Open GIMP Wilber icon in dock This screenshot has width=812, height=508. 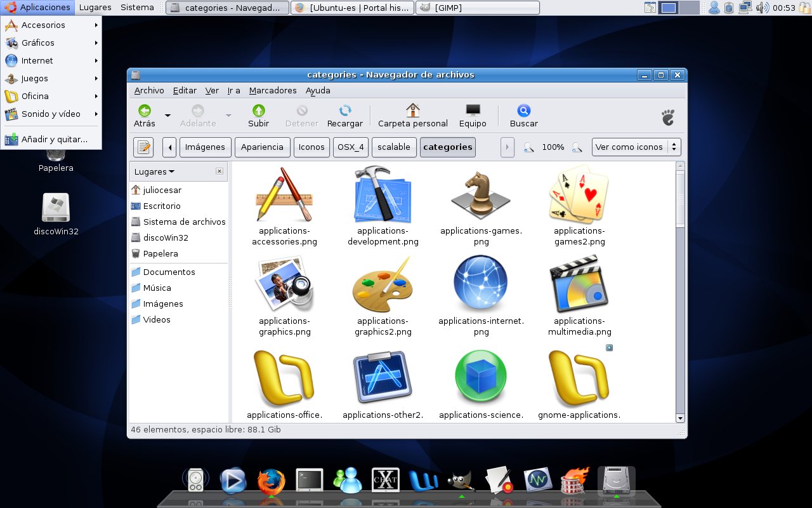pyautogui.click(x=462, y=482)
